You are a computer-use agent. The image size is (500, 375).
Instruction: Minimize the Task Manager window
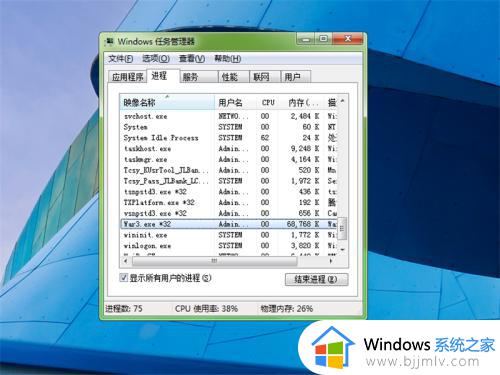pyautogui.click(x=306, y=39)
